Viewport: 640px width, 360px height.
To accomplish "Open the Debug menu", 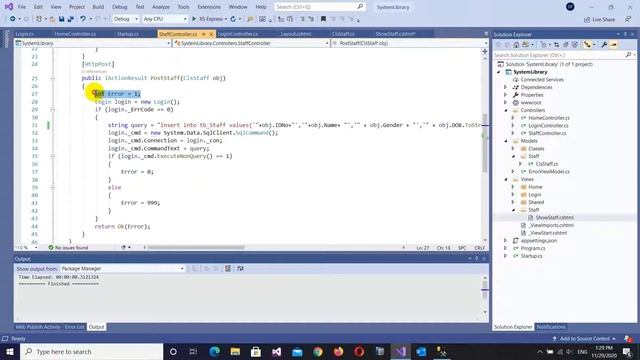I will (x=120, y=7).
